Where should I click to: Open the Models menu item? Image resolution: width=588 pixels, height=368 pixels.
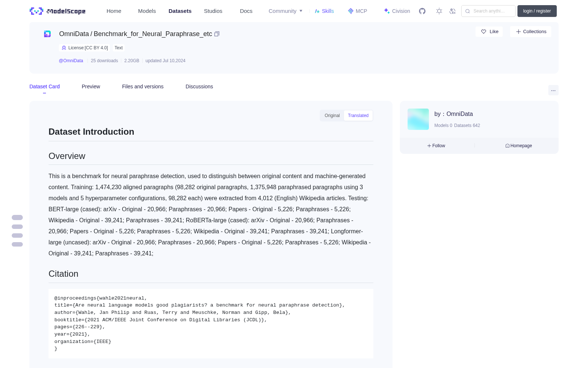pos(147,11)
